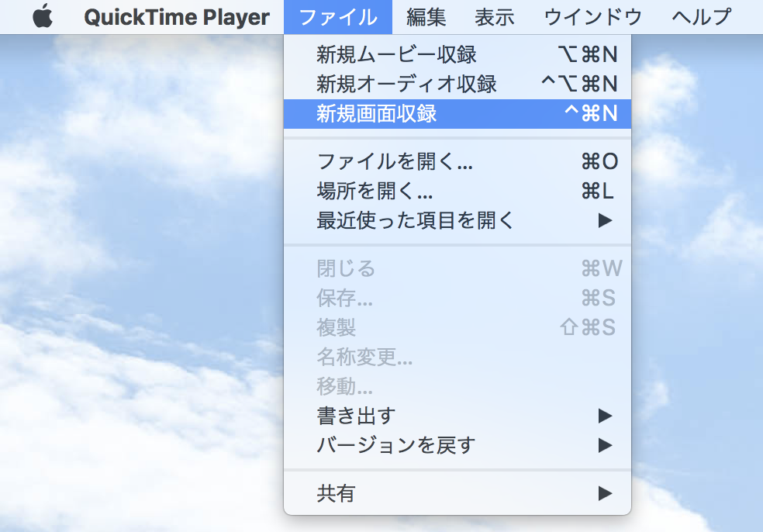
Task: Start 新規画面収録 screen recording
Action: pos(457,114)
